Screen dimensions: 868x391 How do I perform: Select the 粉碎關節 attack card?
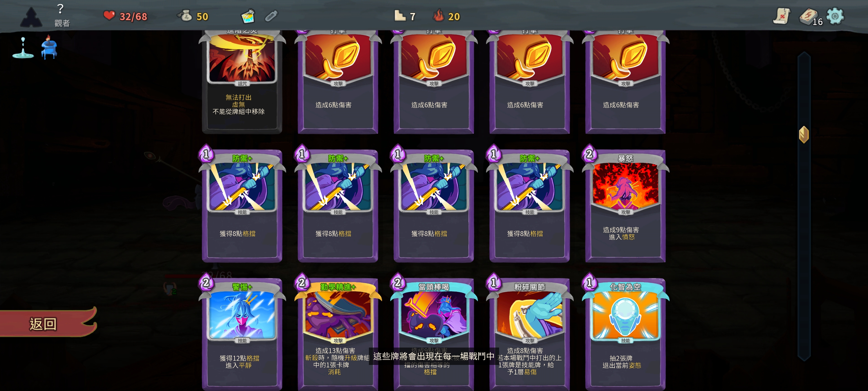(530, 332)
